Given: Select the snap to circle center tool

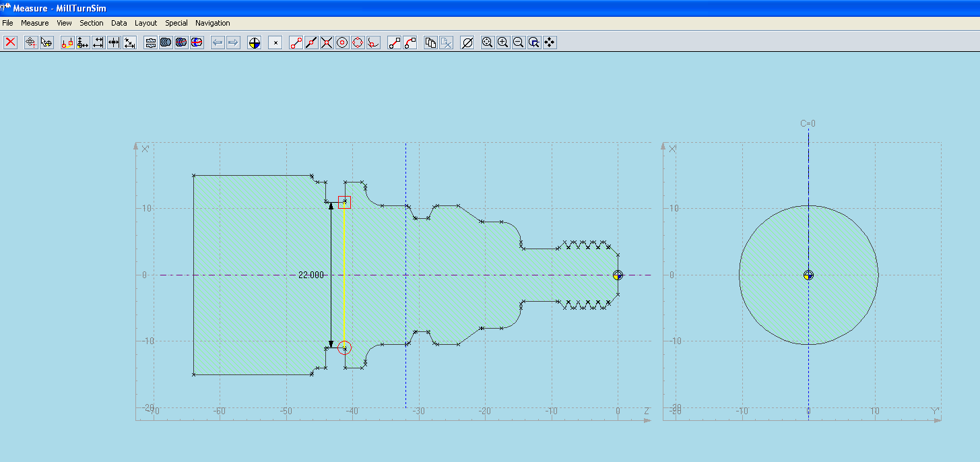Looking at the screenshot, I should (x=342, y=42).
